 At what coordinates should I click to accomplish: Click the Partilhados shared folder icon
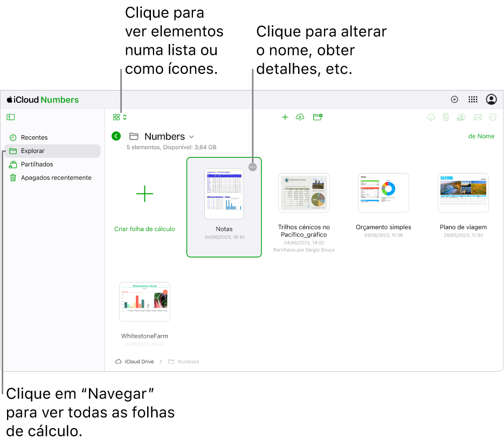pos(13,165)
